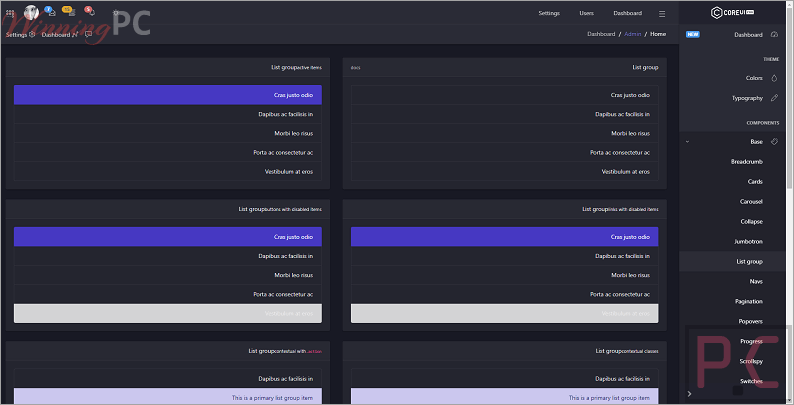Screen dimensions: 794x405
Task: Click primary list group item in contextual .action card
Action: click(x=168, y=396)
